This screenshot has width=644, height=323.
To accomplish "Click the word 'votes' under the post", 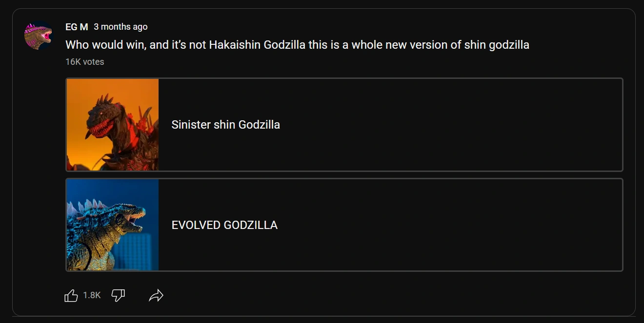I will [x=93, y=62].
